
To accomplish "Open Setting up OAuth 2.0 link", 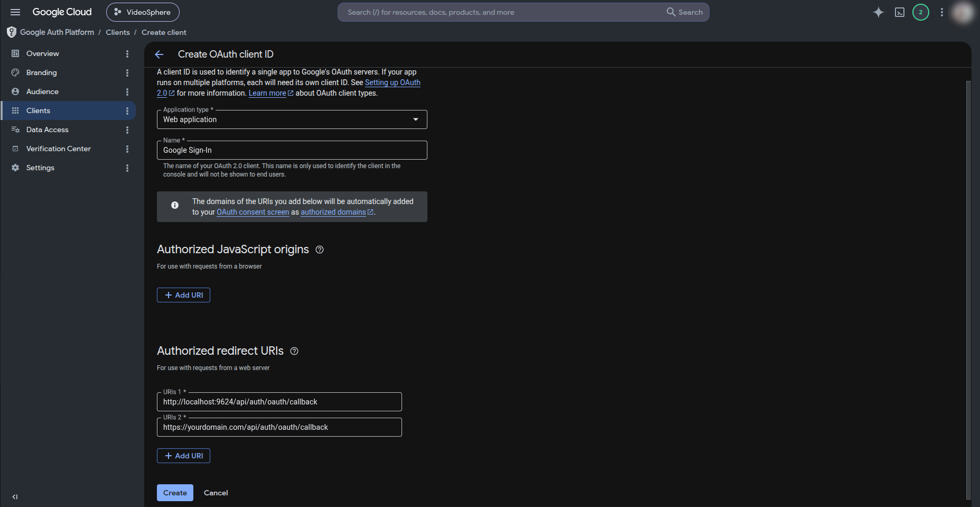I will click(393, 82).
